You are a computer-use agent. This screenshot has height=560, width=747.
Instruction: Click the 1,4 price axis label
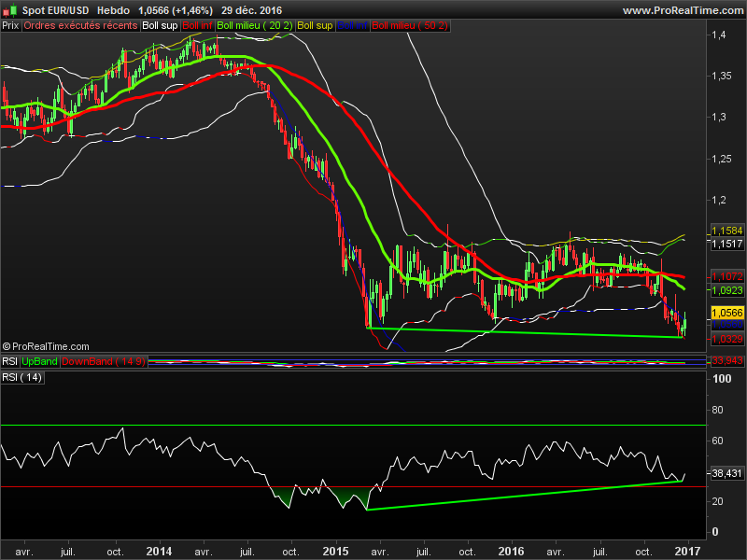(x=718, y=35)
